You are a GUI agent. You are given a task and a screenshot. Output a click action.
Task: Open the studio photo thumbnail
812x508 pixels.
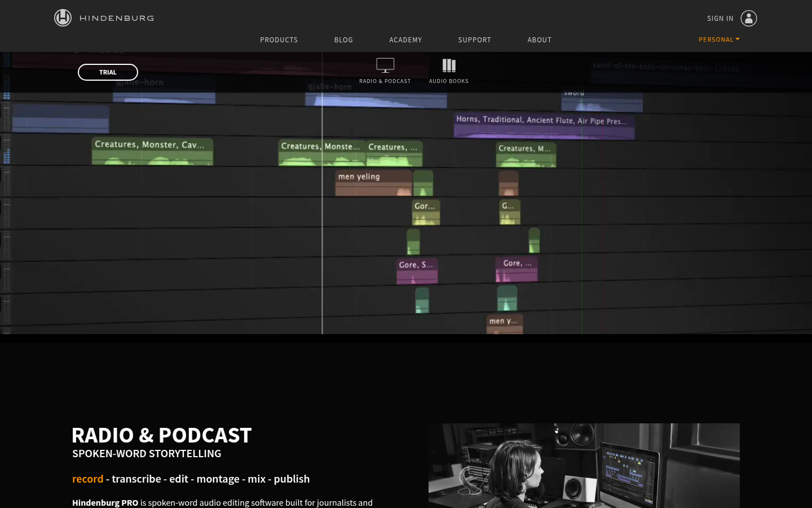(584, 466)
